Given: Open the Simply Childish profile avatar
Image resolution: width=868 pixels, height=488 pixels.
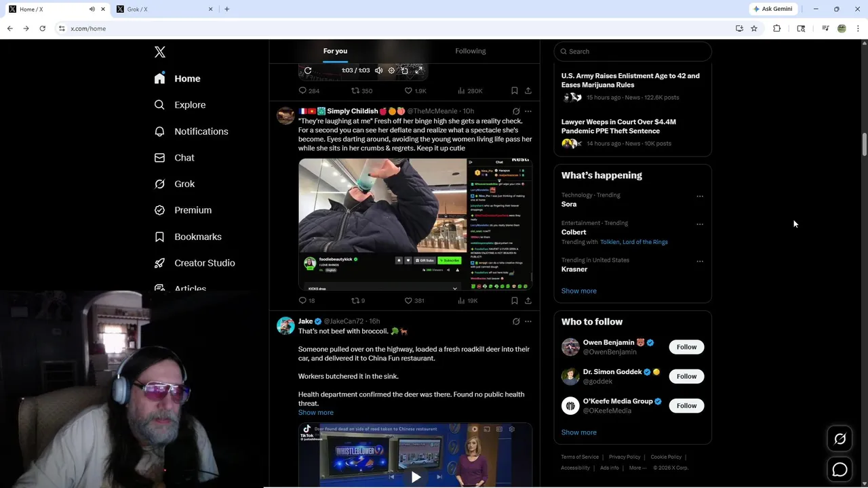Looking at the screenshot, I should tap(285, 115).
